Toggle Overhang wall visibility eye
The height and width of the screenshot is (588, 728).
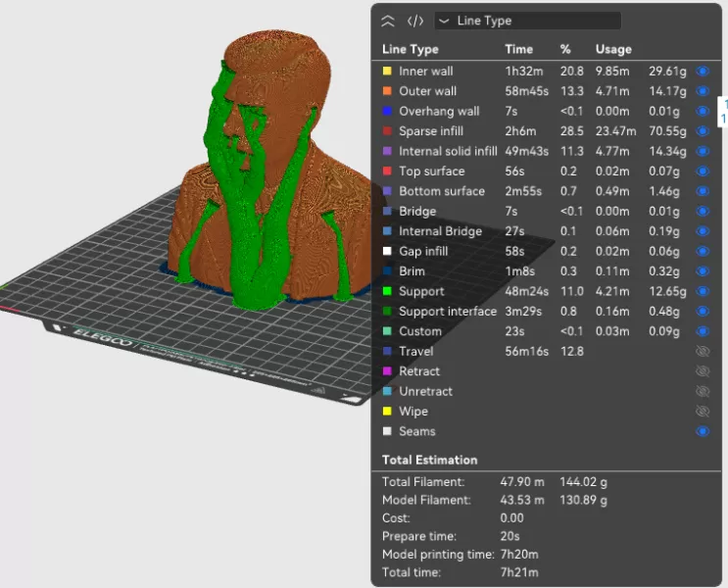tap(703, 111)
